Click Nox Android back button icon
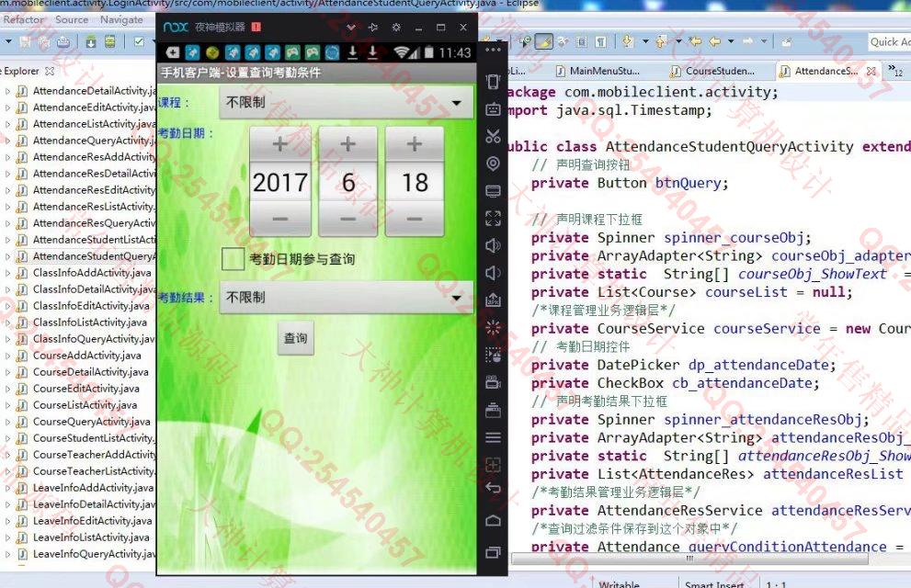Image resolution: width=911 pixels, height=588 pixels. 493,488
